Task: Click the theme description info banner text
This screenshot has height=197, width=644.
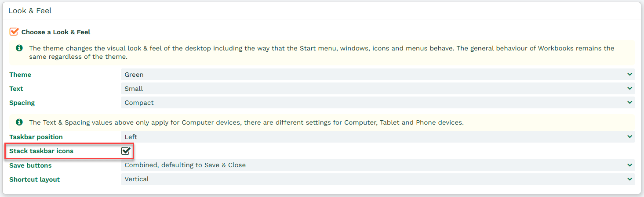Action: tap(321, 53)
